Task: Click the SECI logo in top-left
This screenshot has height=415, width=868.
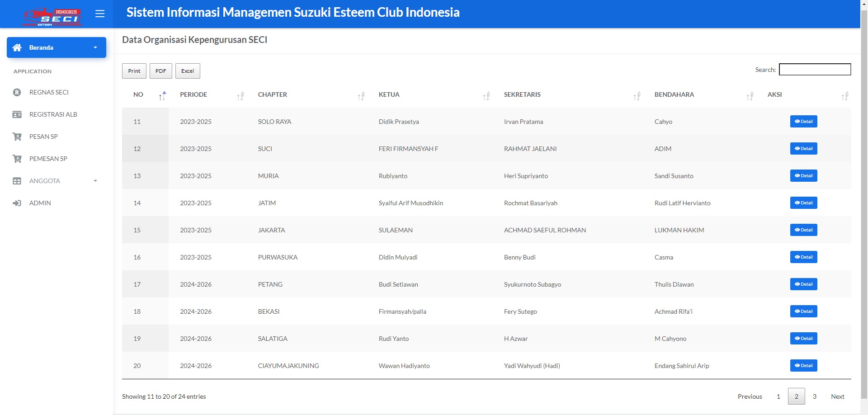Action: (52, 17)
